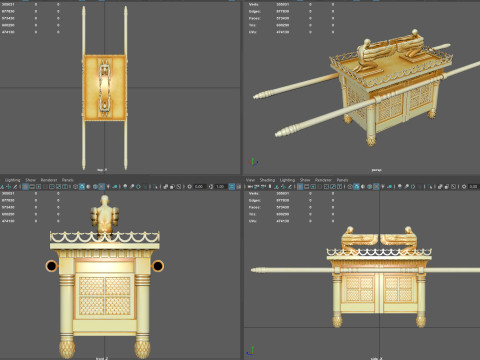Image resolution: width=480 pixels, height=360 pixels.
Task: Toggle resolution gate in front view toolbar
Action: click(x=38, y=187)
